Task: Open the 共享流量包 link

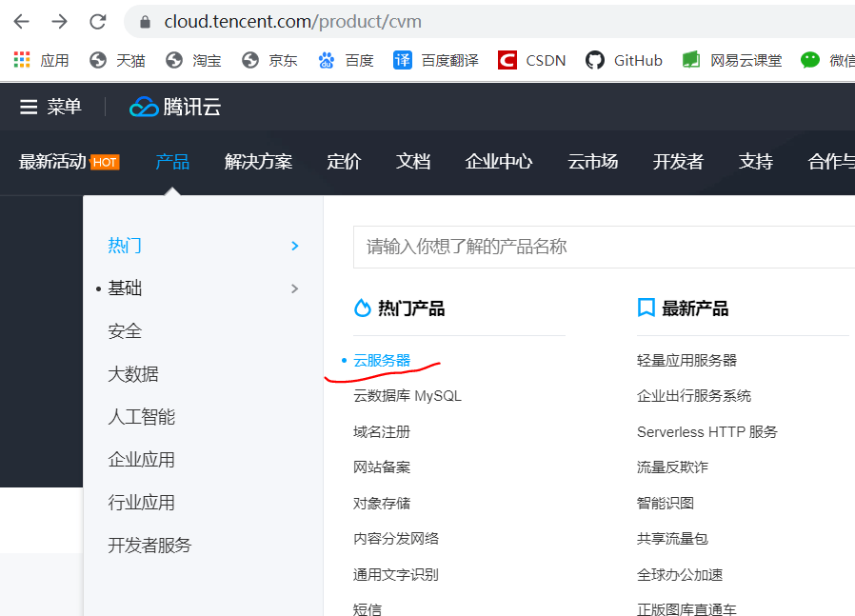Action: pos(672,539)
